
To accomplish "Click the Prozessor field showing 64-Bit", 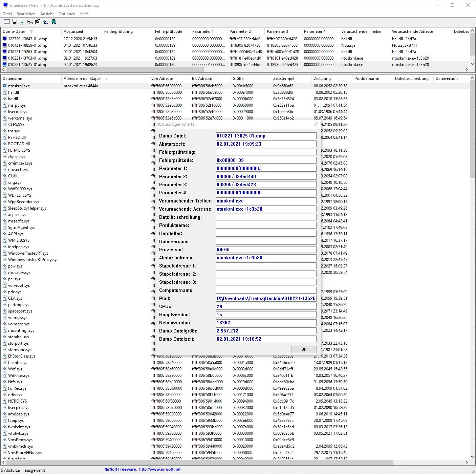I will 266,250.
